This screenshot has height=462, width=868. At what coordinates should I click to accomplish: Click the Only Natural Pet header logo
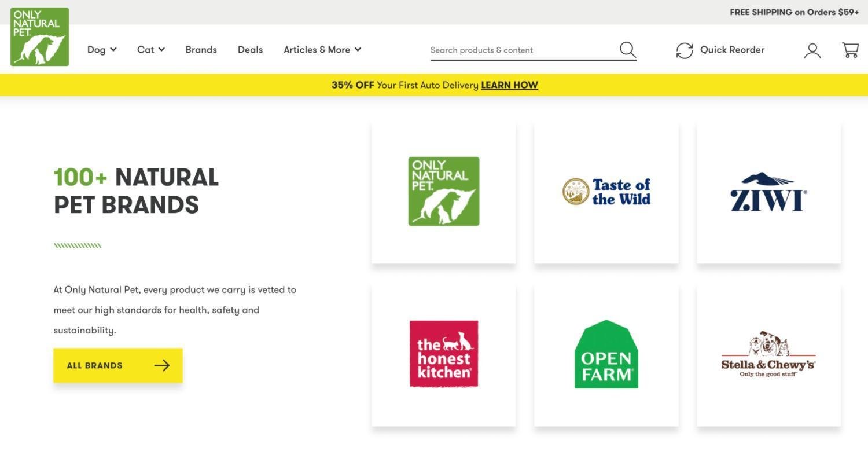tap(39, 36)
